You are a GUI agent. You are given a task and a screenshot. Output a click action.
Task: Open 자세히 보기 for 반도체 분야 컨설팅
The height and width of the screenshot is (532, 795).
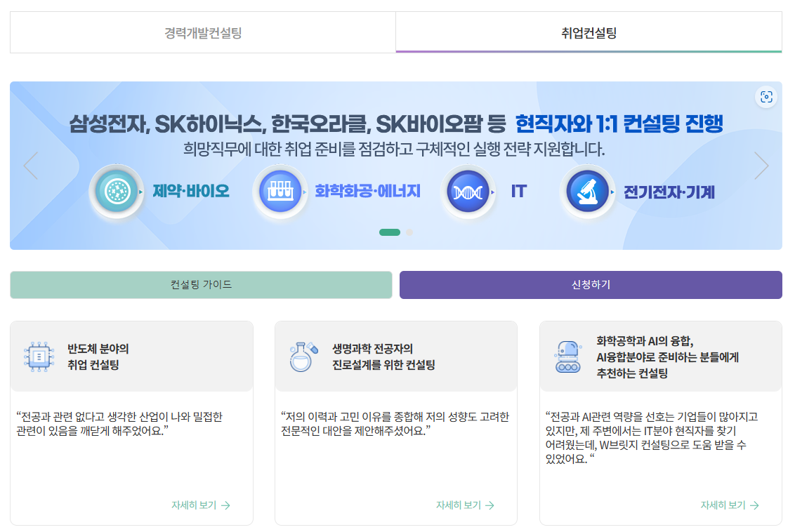[x=201, y=505]
